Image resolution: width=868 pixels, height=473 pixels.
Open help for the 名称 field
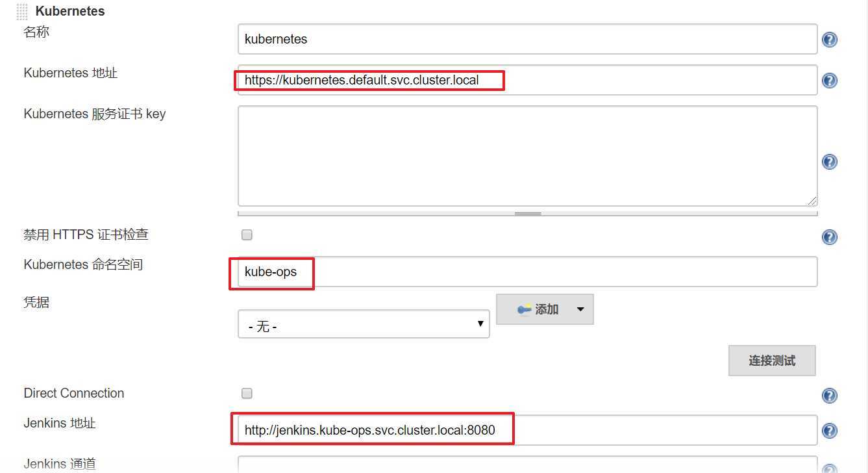(x=829, y=40)
